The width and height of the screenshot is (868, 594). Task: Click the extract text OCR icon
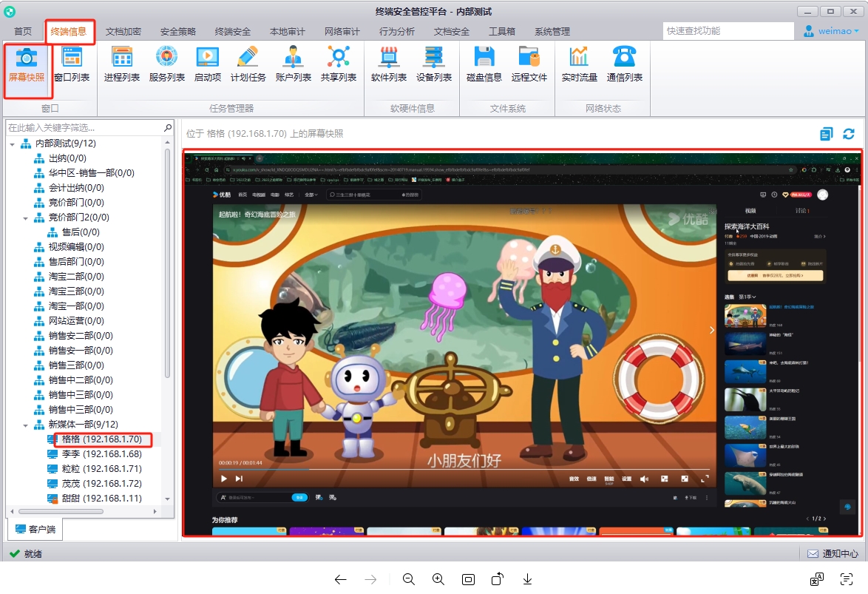point(847,580)
